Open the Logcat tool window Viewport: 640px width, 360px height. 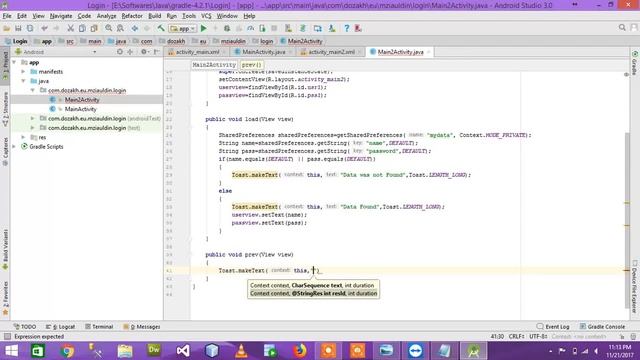tap(60, 327)
